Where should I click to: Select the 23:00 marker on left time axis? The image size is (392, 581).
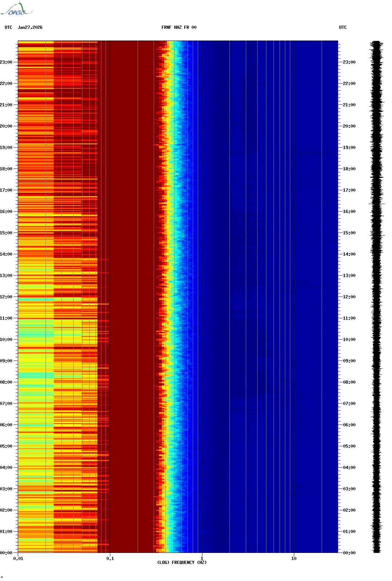6,62
